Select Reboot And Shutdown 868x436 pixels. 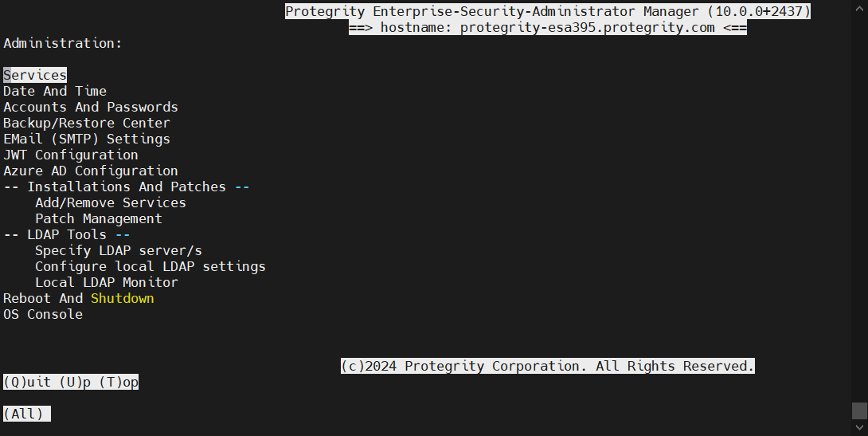[79, 298]
